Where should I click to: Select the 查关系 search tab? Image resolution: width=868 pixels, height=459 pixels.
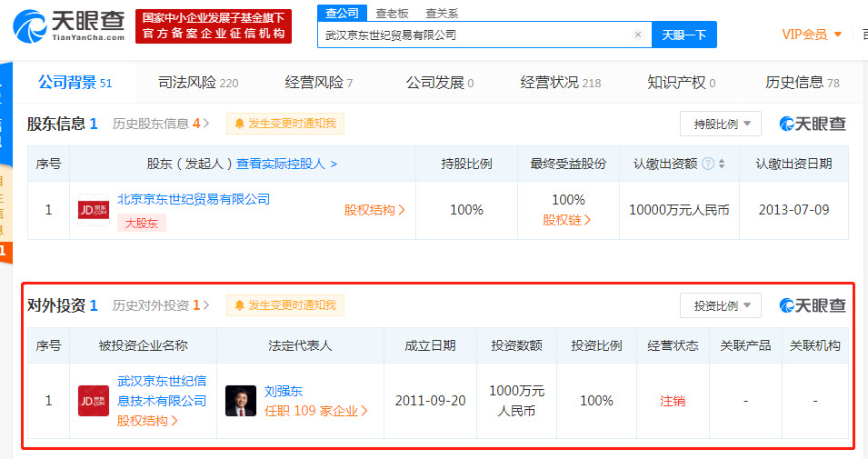click(x=442, y=13)
